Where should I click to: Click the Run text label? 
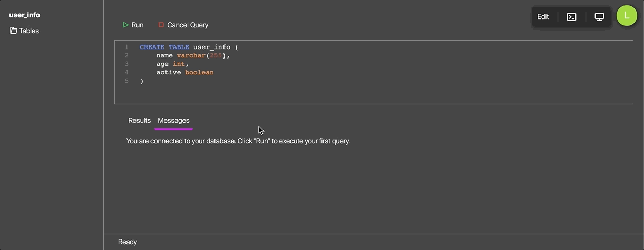click(x=138, y=25)
